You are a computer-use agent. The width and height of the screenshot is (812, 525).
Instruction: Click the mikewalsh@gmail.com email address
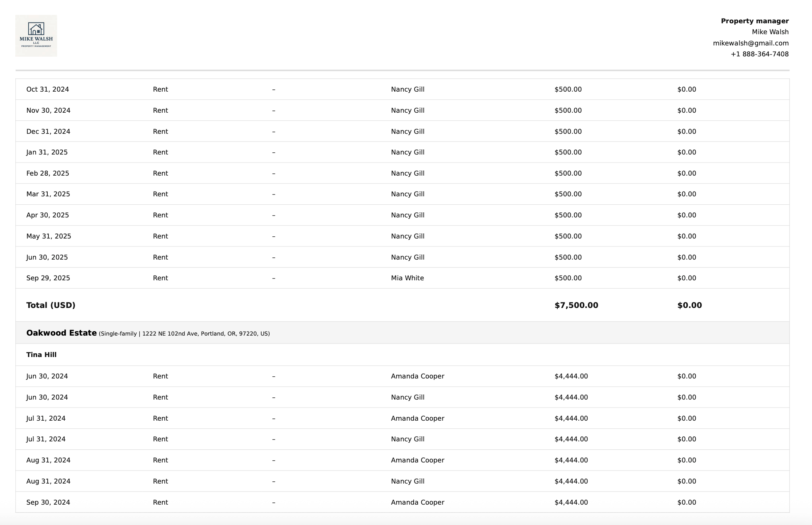[751, 43]
